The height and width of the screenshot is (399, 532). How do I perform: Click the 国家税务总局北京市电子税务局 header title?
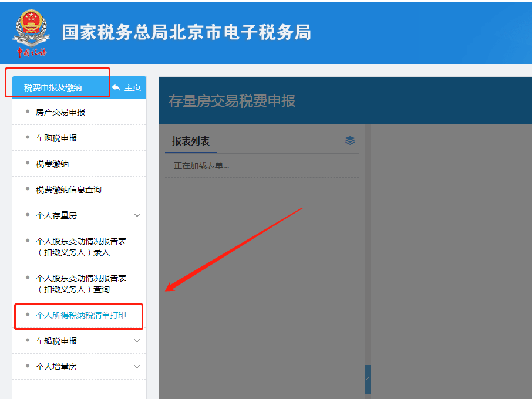pyautogui.click(x=186, y=32)
